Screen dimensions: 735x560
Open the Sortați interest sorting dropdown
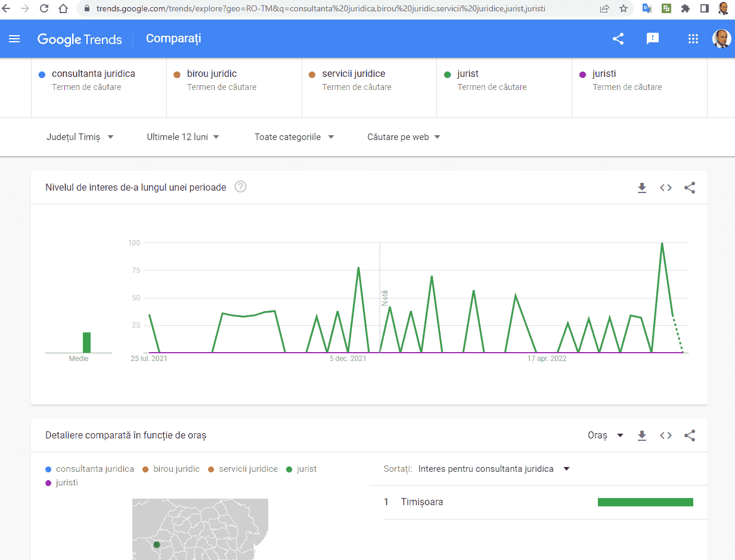click(494, 469)
